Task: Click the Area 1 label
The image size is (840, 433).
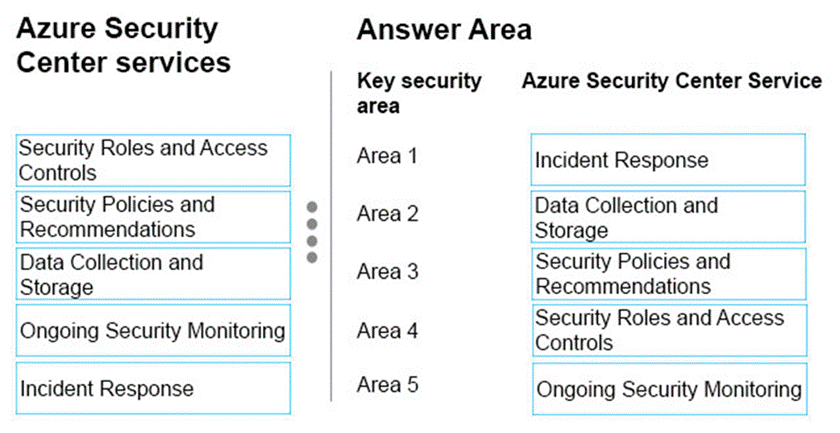Action: (387, 156)
